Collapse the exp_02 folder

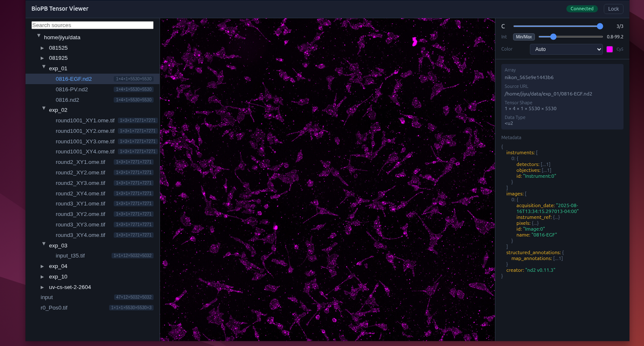coord(44,108)
